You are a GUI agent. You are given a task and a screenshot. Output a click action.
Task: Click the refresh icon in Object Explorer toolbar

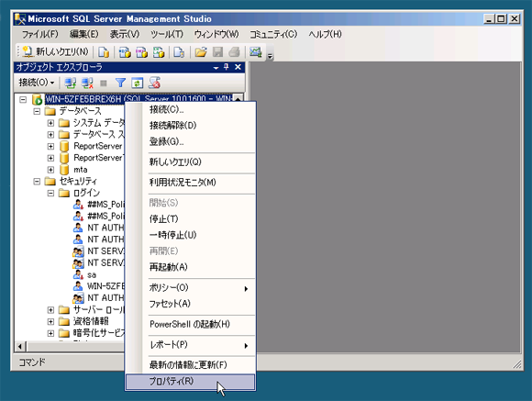[137, 83]
